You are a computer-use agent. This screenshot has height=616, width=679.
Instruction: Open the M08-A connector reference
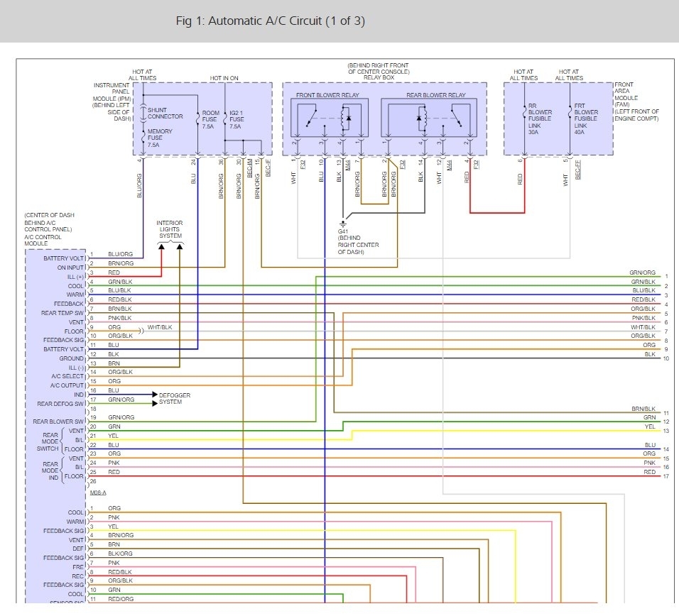coord(98,493)
